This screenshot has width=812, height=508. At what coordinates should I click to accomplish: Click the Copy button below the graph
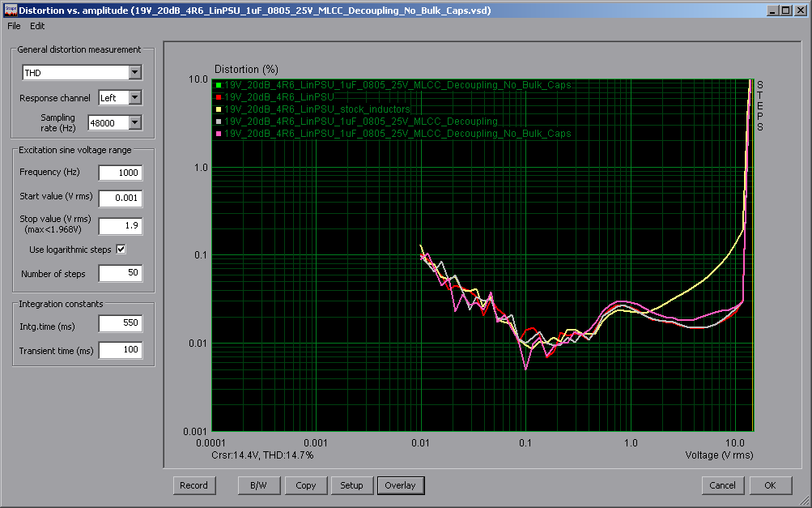click(306, 485)
